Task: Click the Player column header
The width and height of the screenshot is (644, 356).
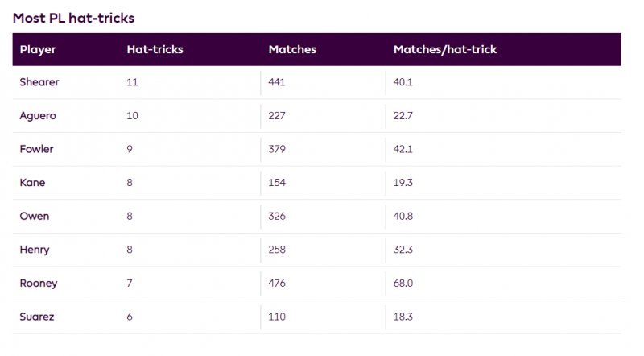Action: click(38, 50)
